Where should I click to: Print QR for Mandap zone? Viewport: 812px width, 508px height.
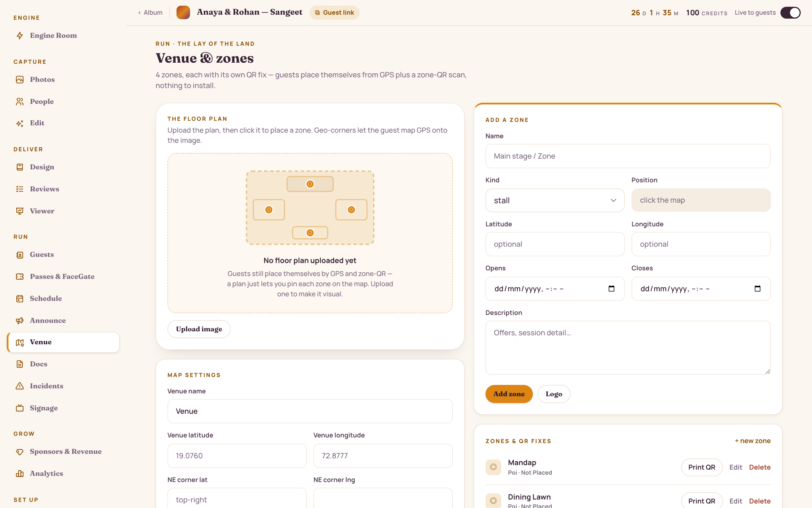(x=701, y=467)
